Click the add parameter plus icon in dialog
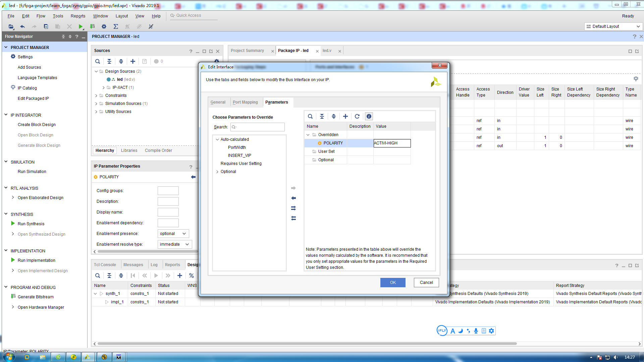Image resolution: width=644 pixels, height=362 pixels. [345, 116]
